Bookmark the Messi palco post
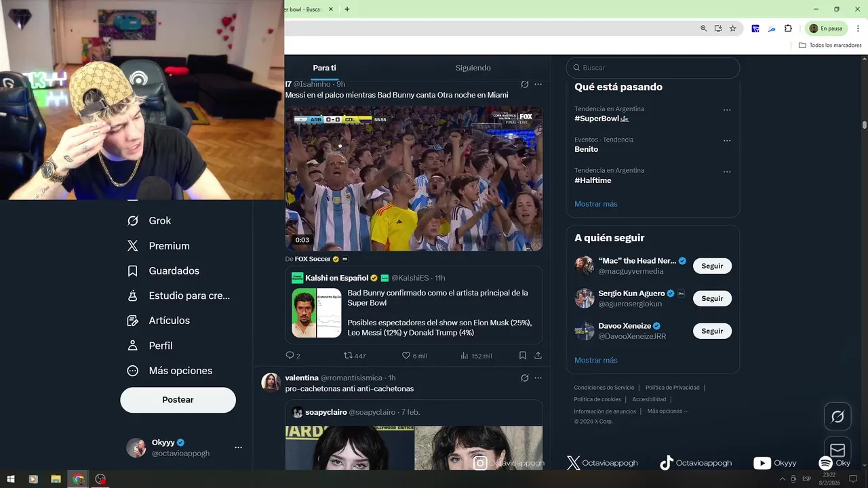This screenshot has width=868, height=488. (523, 355)
